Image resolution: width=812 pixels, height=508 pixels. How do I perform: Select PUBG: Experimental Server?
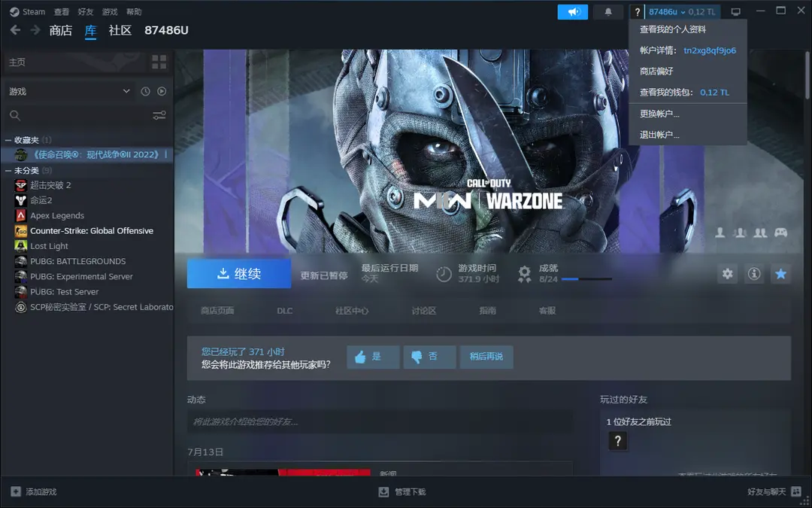tap(87, 276)
